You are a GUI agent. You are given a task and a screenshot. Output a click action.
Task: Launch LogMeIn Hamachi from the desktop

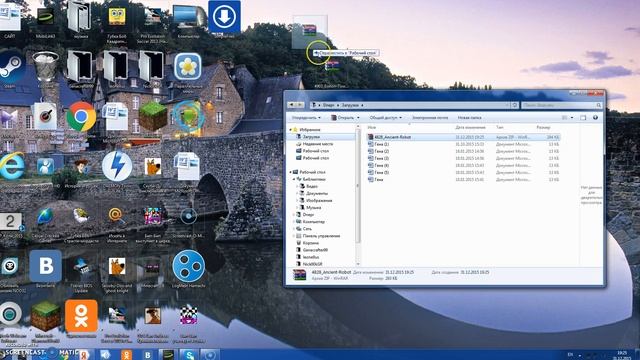[188, 266]
